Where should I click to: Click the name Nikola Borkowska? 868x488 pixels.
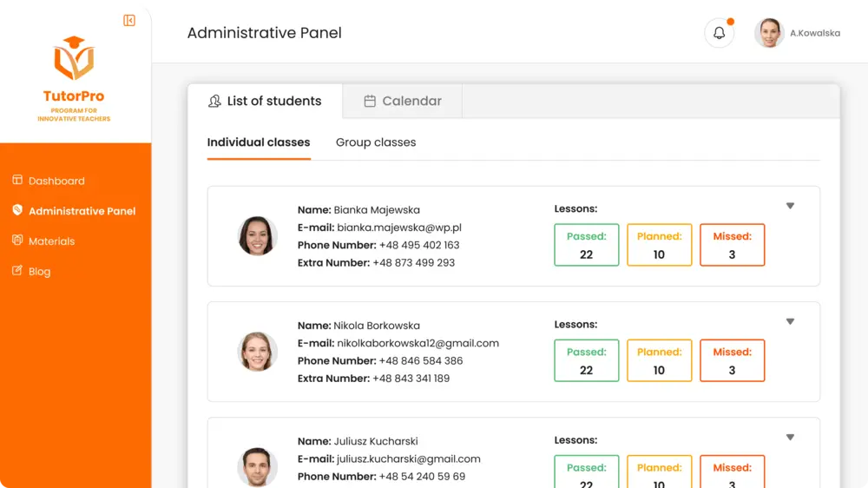tap(377, 326)
